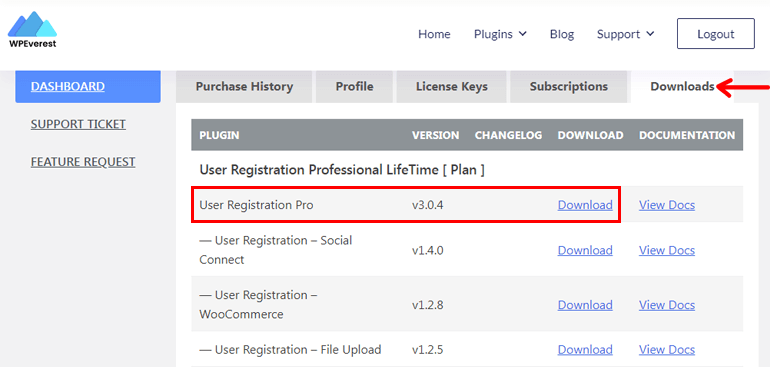Click the PLUGIN column header

[220, 135]
